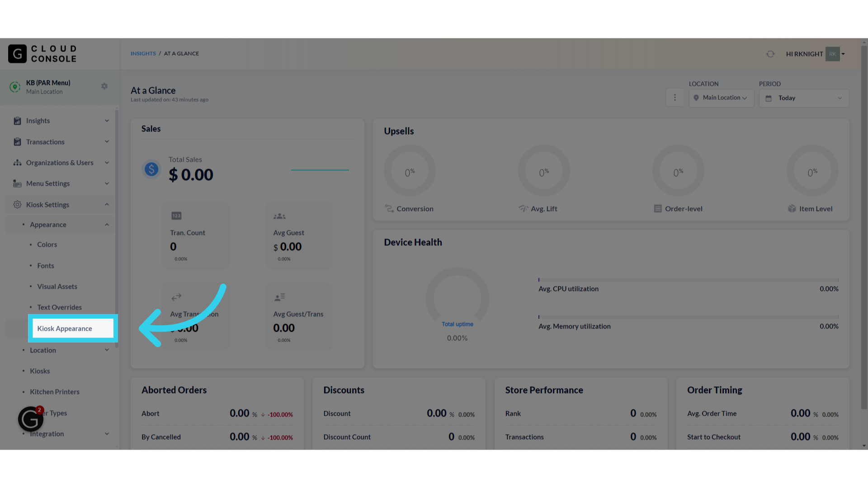The height and width of the screenshot is (488, 868).
Task: Click the Conversion icon
Action: [389, 208]
